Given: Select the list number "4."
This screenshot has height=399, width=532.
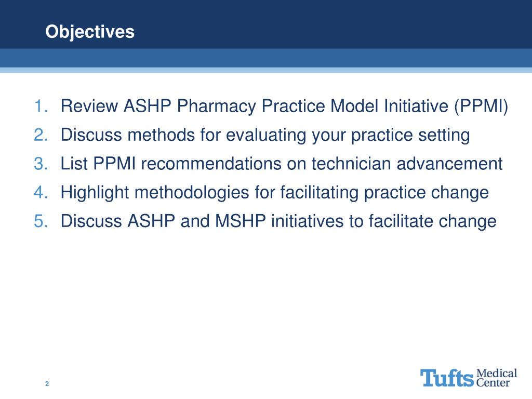Looking at the screenshot, I should tap(42, 193).
